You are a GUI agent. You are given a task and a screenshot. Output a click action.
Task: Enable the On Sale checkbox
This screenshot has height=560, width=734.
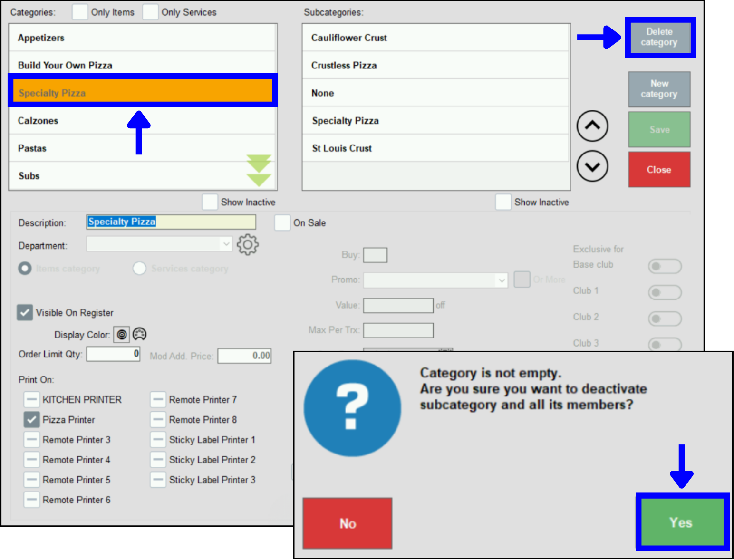(x=282, y=222)
